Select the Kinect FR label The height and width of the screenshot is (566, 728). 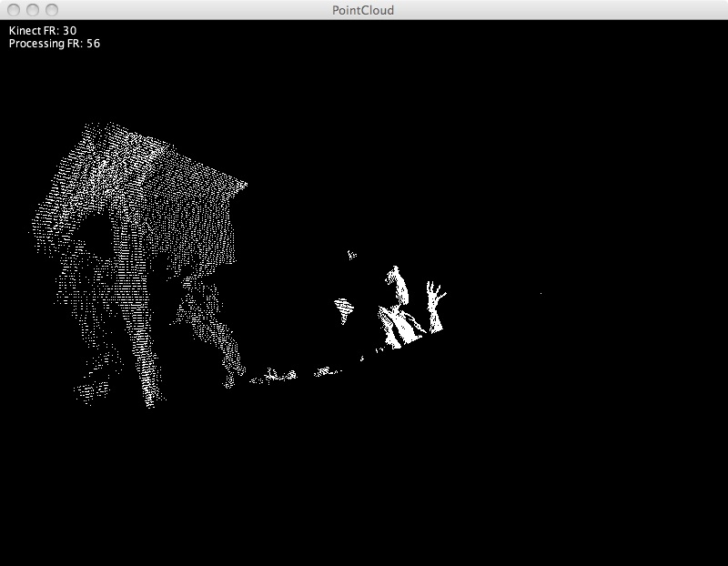point(33,30)
